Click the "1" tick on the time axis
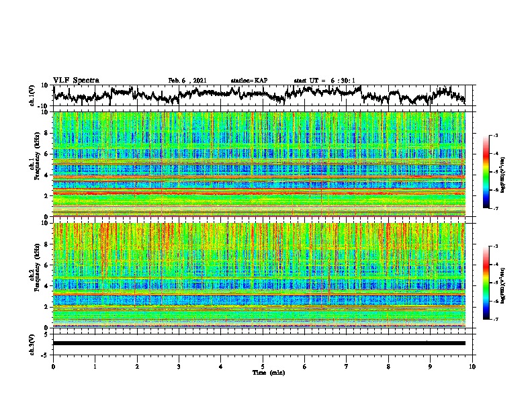The height and width of the screenshot is (411, 532). [x=95, y=367]
